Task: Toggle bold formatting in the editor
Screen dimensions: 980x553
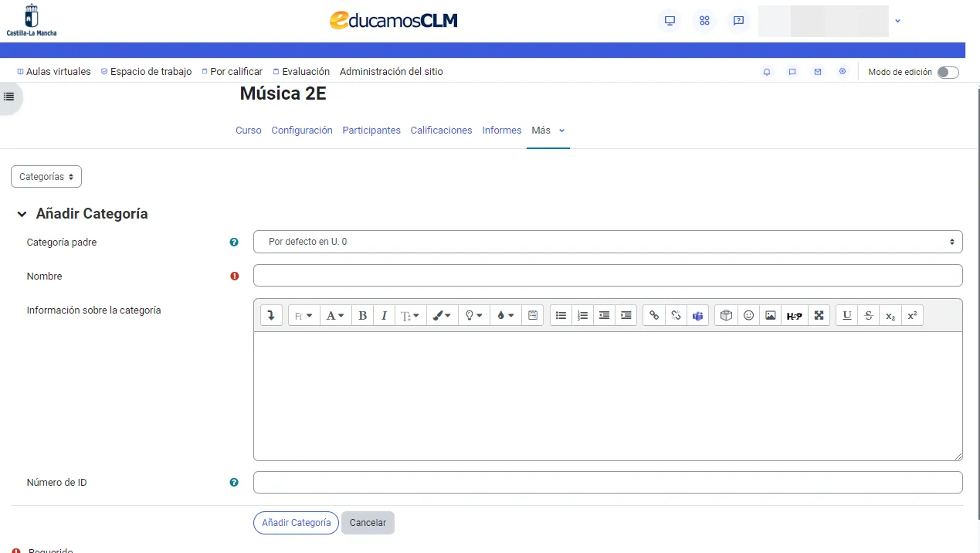Action: (x=362, y=315)
